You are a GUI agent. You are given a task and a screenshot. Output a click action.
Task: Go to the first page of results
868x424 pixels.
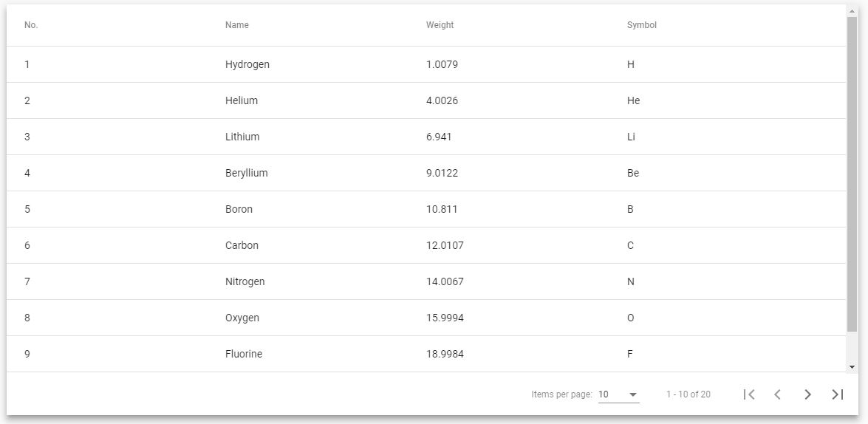point(749,394)
